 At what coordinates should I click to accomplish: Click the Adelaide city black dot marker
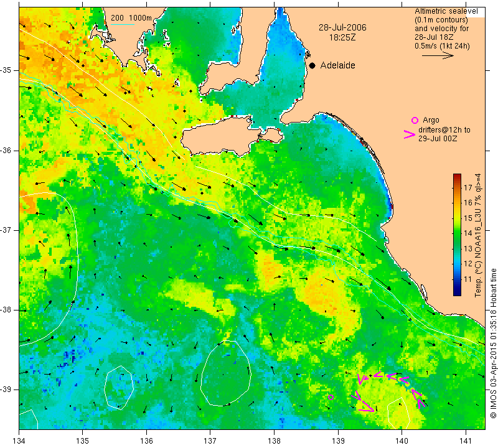click(x=312, y=65)
